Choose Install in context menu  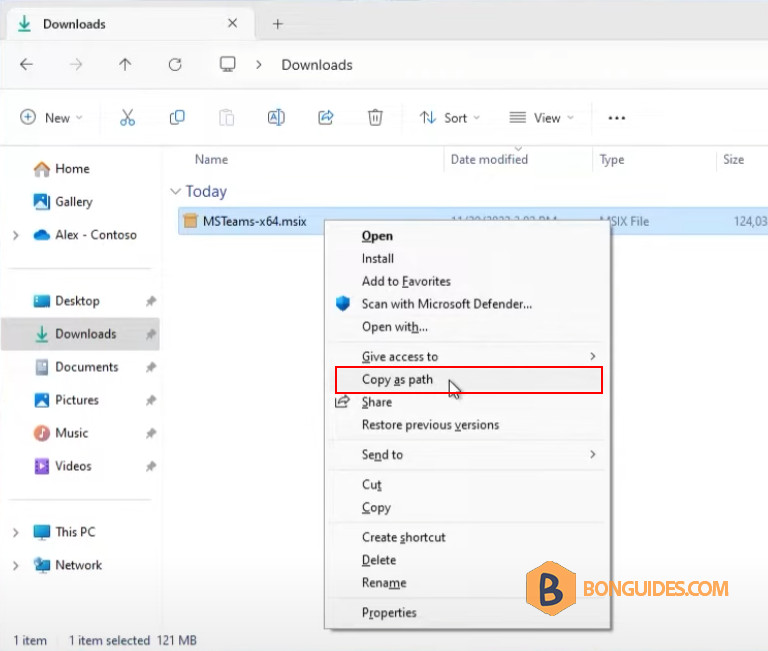point(378,259)
